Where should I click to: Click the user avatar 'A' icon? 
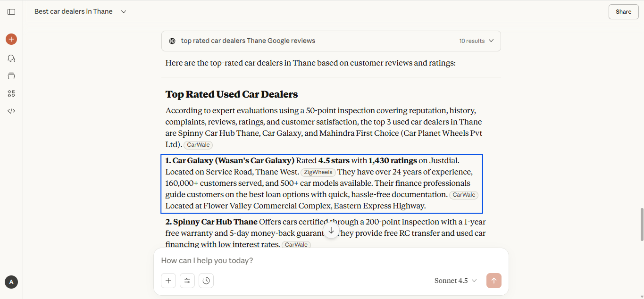pyautogui.click(x=11, y=282)
